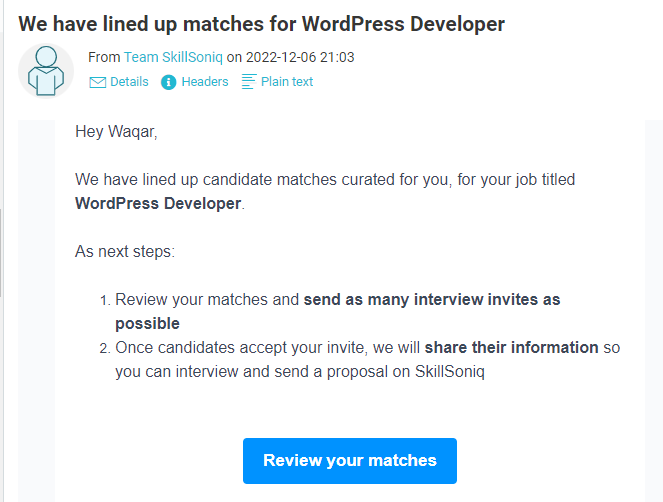
Task: Switch to Plain text view
Action: point(286,82)
